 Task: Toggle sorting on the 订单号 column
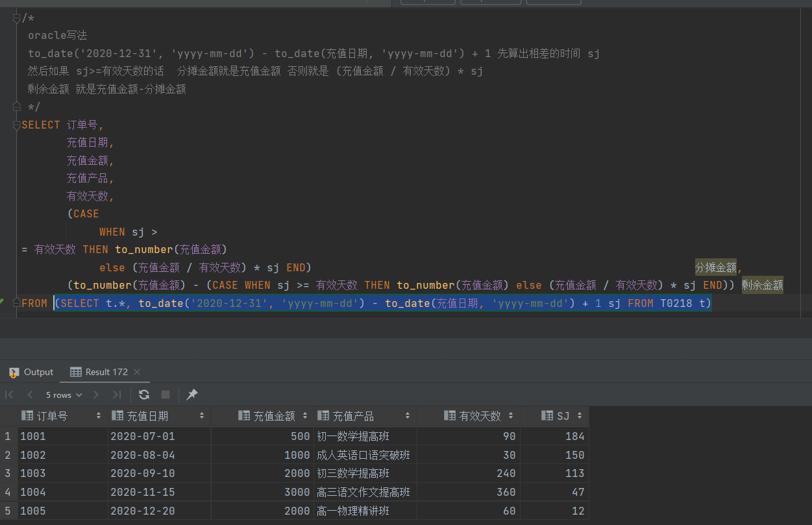pyautogui.click(x=99, y=415)
